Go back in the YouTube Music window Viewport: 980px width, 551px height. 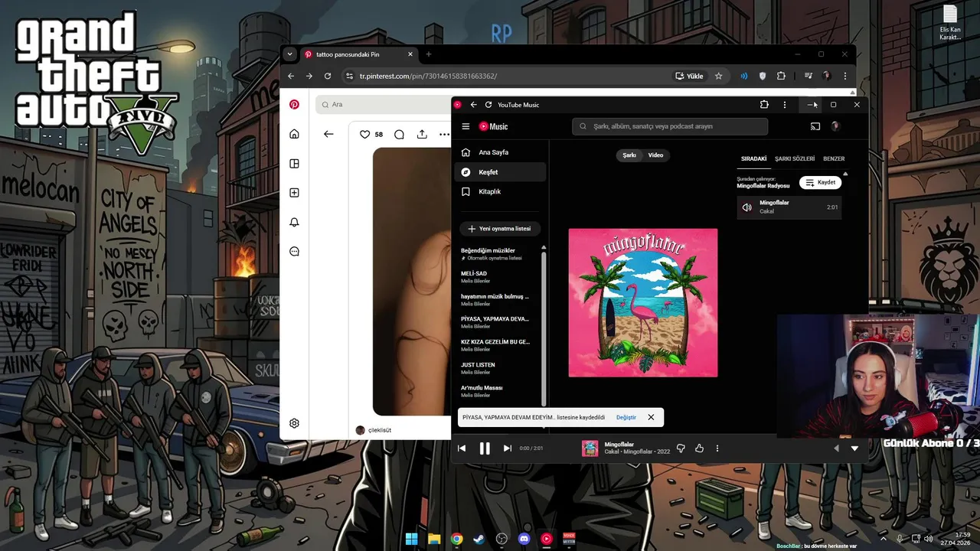point(473,105)
